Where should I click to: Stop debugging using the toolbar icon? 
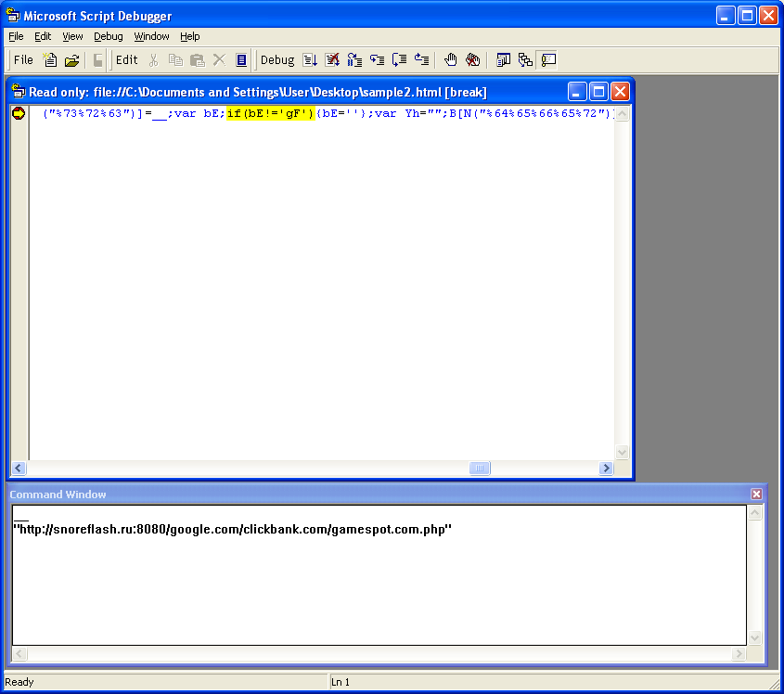[332, 60]
